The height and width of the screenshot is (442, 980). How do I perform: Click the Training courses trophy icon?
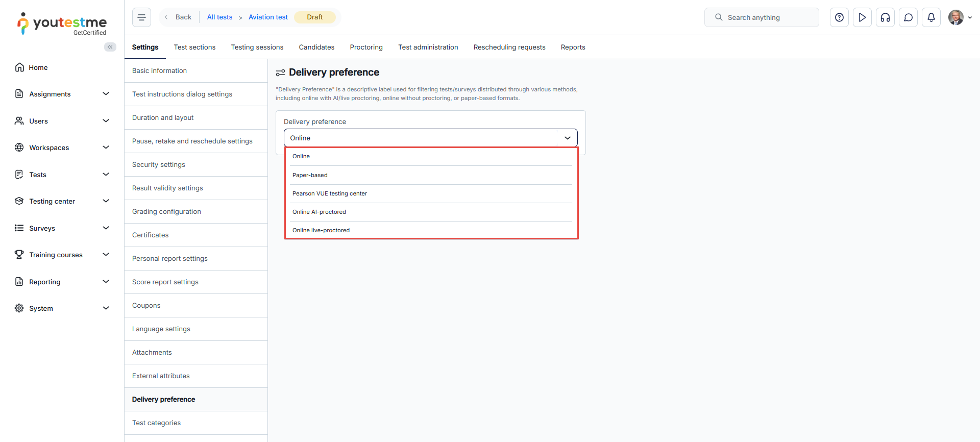[x=19, y=255]
